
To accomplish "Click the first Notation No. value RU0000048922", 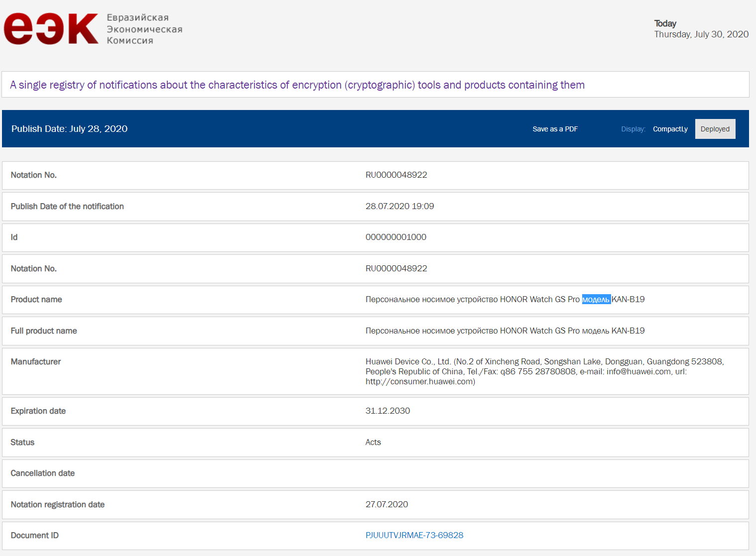I will (x=396, y=175).
